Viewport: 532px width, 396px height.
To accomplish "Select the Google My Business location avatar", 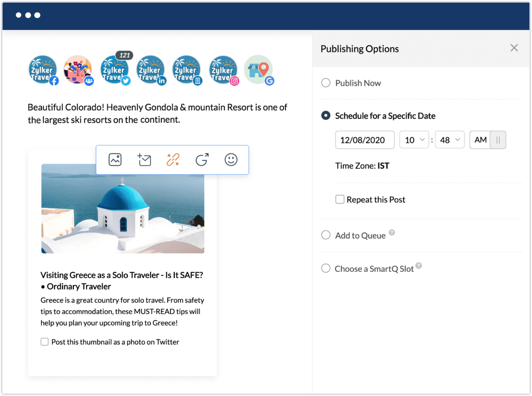I will [258, 69].
